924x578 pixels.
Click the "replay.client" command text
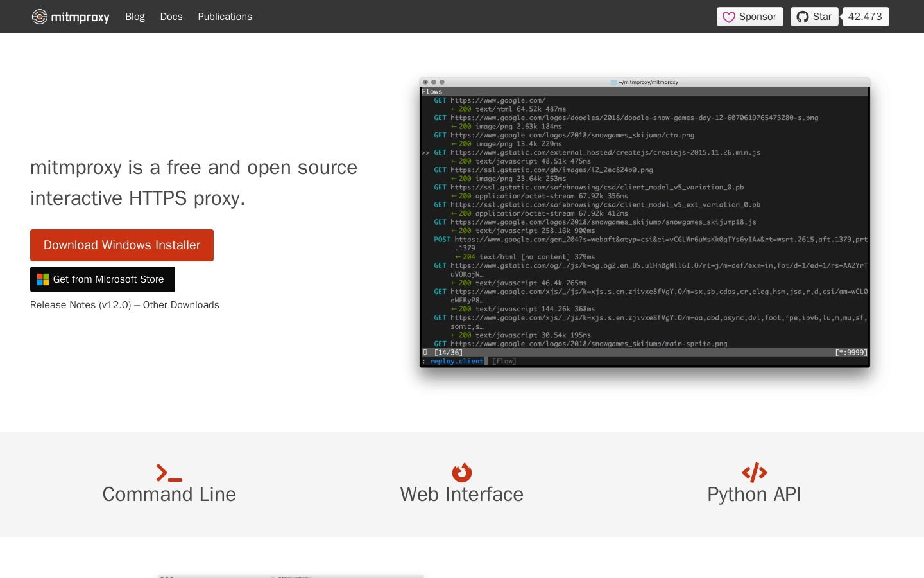(x=456, y=362)
